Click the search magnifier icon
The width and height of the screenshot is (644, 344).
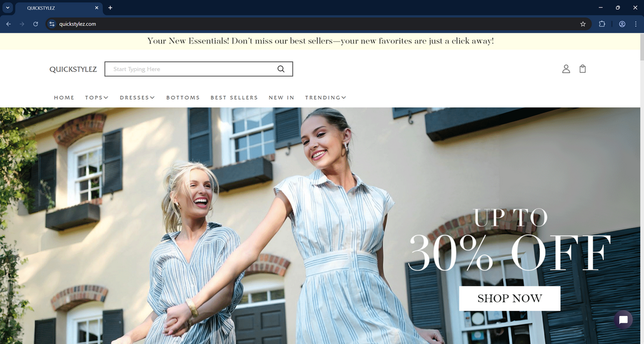281,69
